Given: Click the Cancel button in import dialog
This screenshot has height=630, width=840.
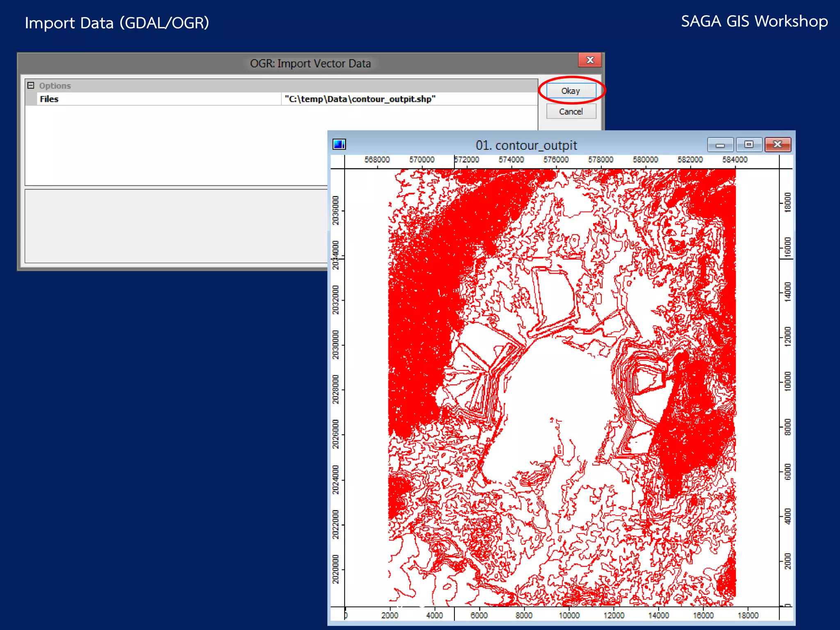Looking at the screenshot, I should click(571, 112).
